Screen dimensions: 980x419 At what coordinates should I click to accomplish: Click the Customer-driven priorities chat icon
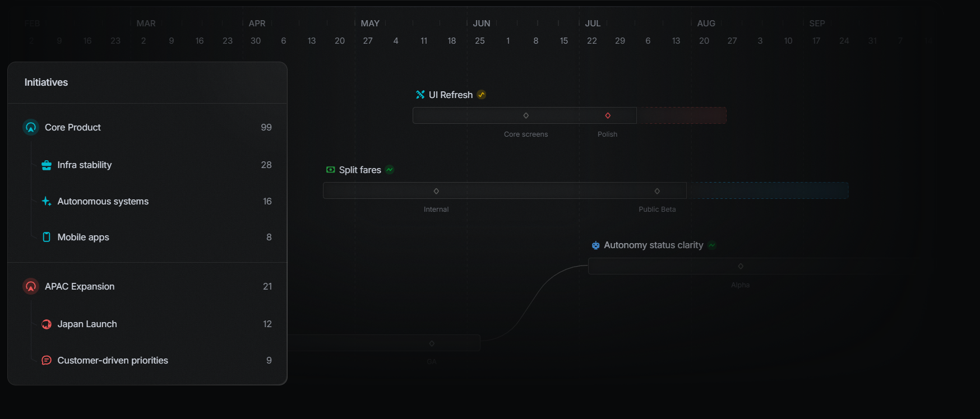(47, 360)
